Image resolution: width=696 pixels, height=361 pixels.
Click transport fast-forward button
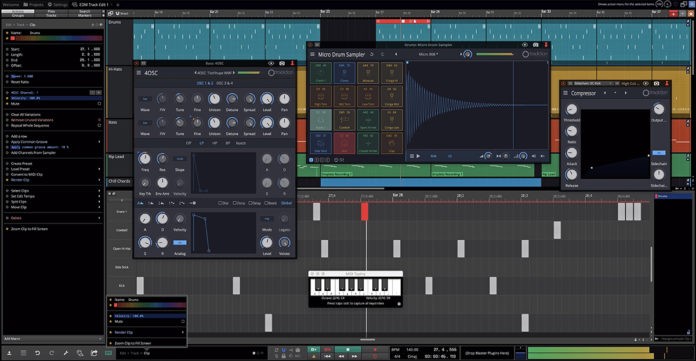354,356
